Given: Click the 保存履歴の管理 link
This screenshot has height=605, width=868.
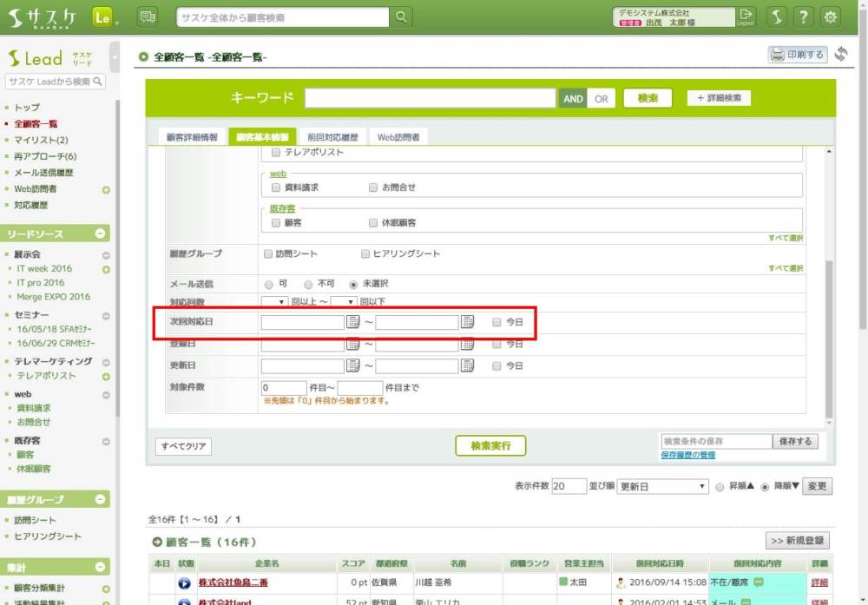Looking at the screenshot, I should click(x=687, y=455).
